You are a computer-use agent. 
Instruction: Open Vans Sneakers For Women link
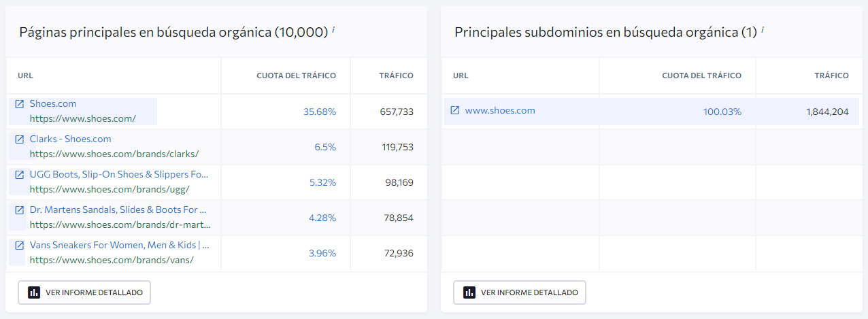coord(119,245)
